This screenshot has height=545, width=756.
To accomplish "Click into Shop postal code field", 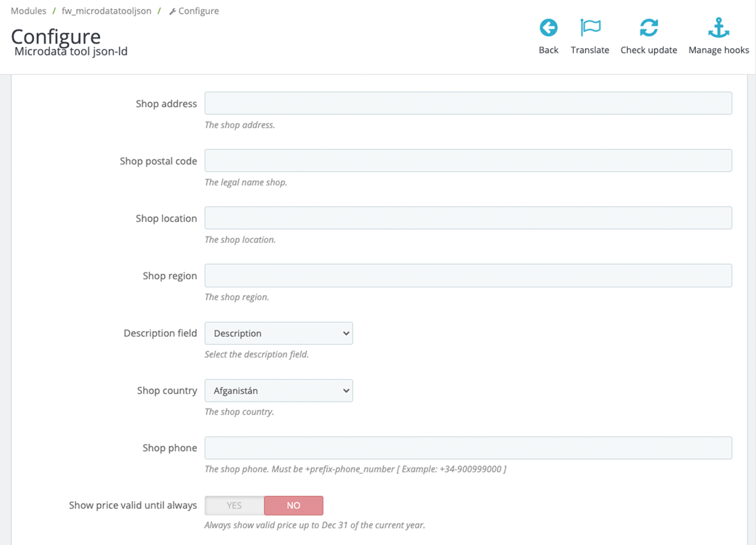I will [x=468, y=161].
